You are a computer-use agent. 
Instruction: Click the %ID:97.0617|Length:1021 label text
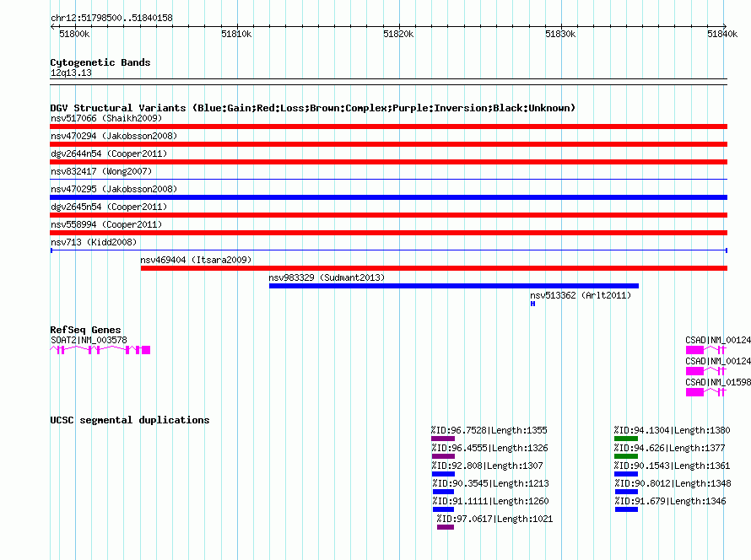click(x=494, y=519)
